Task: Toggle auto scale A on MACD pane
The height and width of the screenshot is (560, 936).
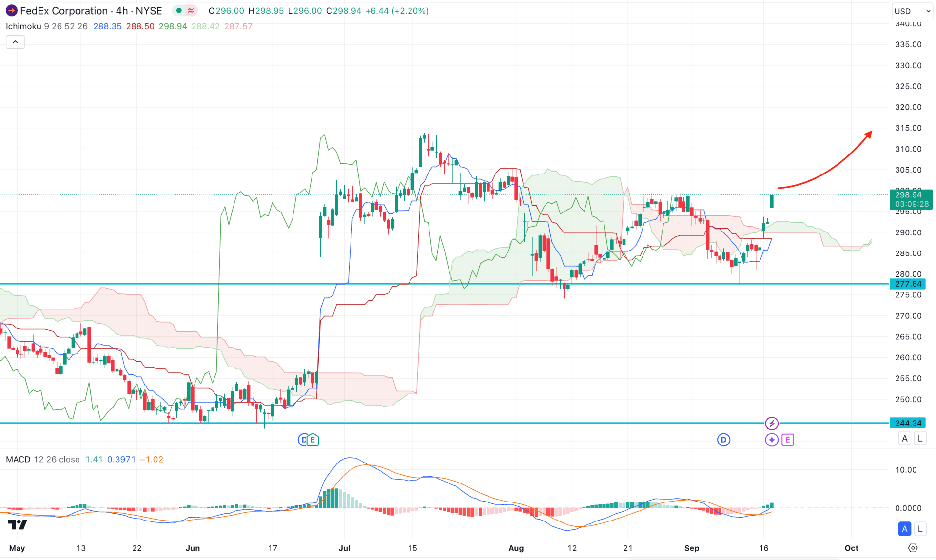Action: 905,529
